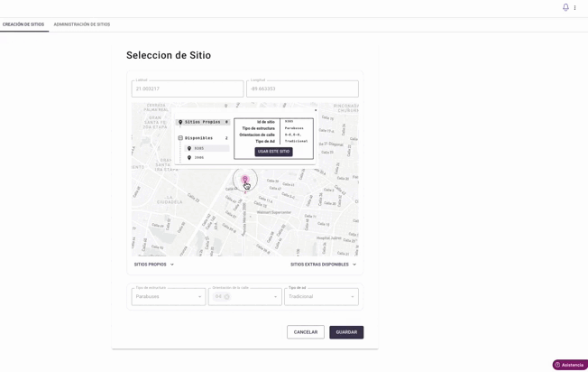Collapse the Disponibles group icon
Screen dimensions: 588x372
(180, 138)
